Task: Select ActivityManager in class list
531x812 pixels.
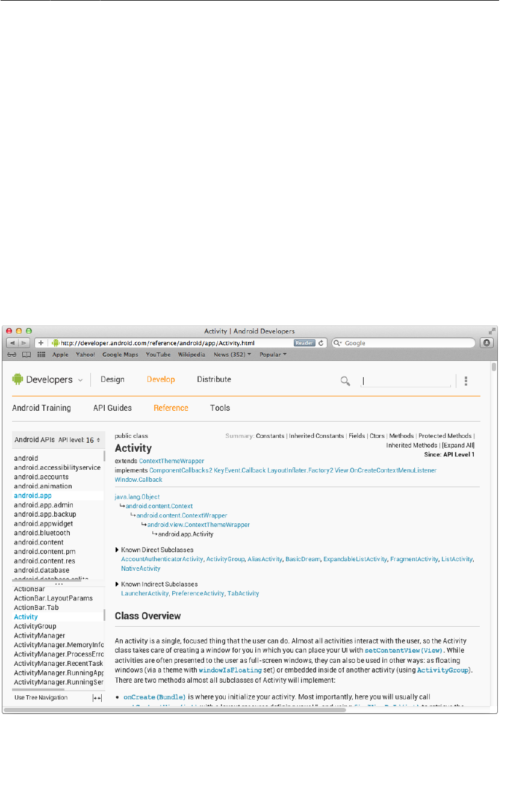Action: coord(40,636)
